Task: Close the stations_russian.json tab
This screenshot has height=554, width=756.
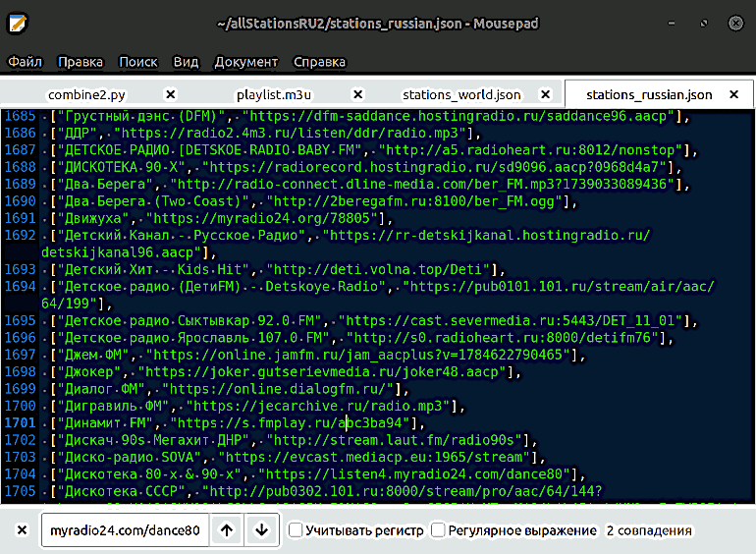Action: coord(733,94)
